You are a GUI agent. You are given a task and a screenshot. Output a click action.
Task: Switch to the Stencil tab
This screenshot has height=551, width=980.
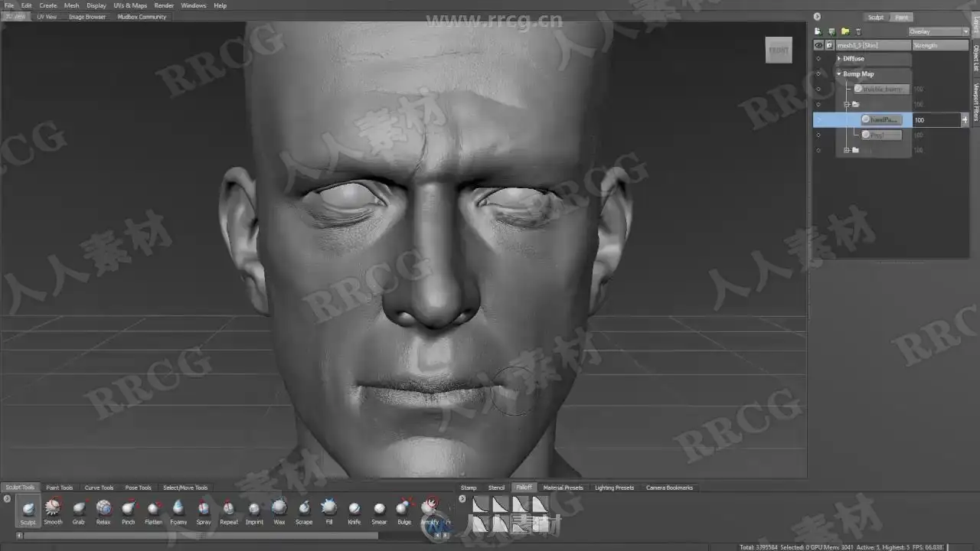click(497, 487)
